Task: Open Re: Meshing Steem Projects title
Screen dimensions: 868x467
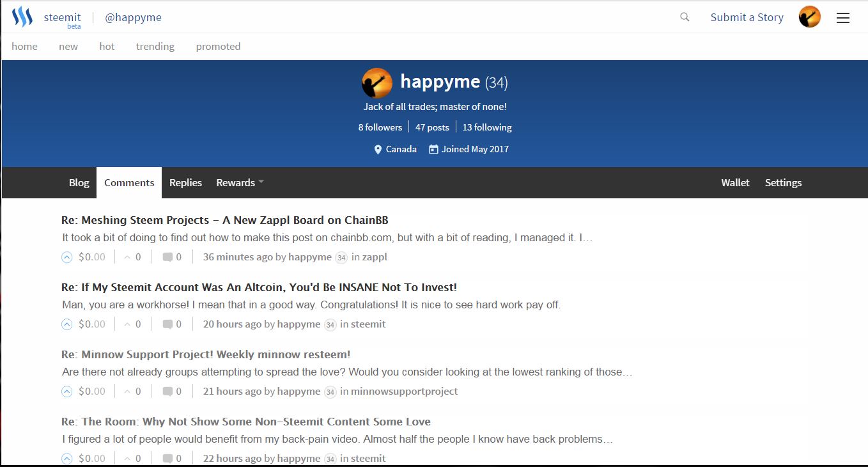Action: point(225,220)
